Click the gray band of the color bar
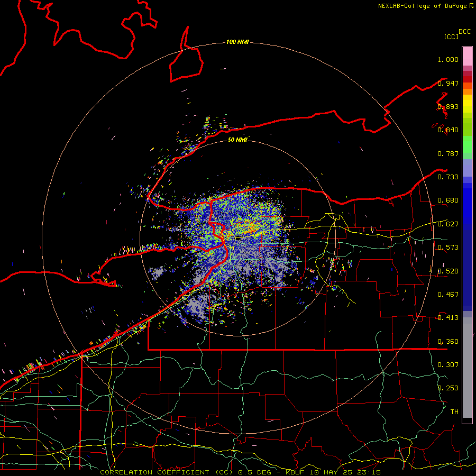This screenshot has width=476, height=476. [x=467, y=368]
